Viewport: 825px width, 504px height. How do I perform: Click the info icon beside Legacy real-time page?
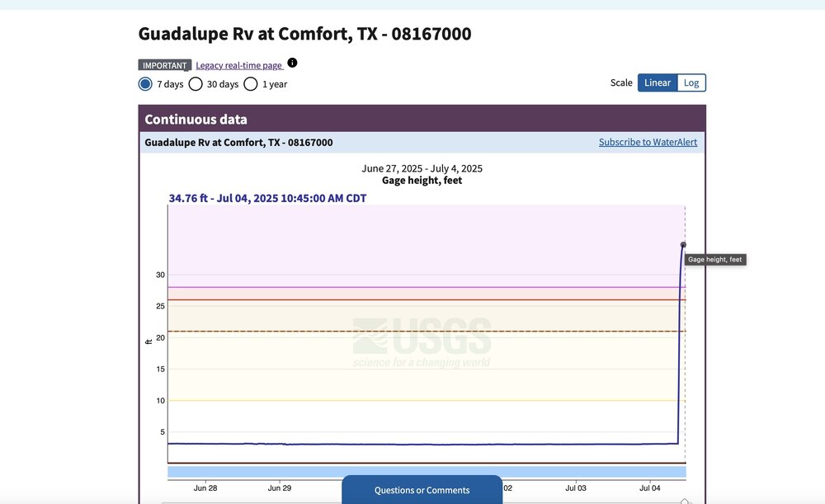pos(292,63)
